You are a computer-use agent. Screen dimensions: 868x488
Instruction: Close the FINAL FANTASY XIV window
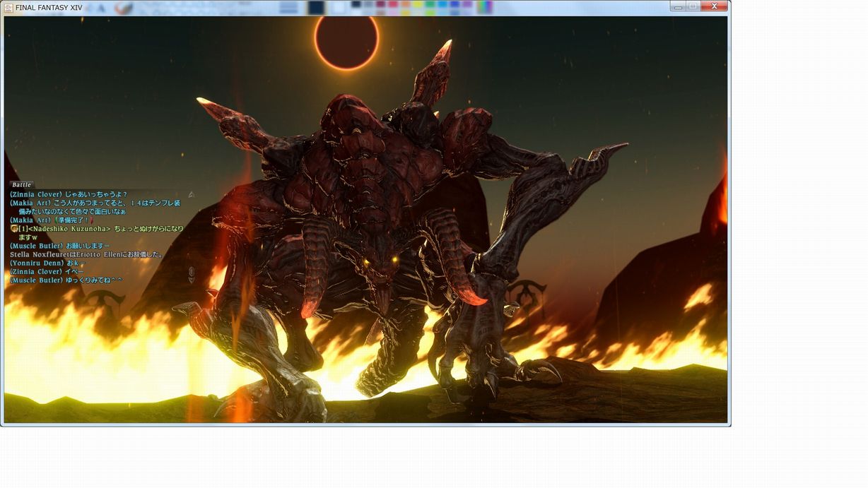715,6
